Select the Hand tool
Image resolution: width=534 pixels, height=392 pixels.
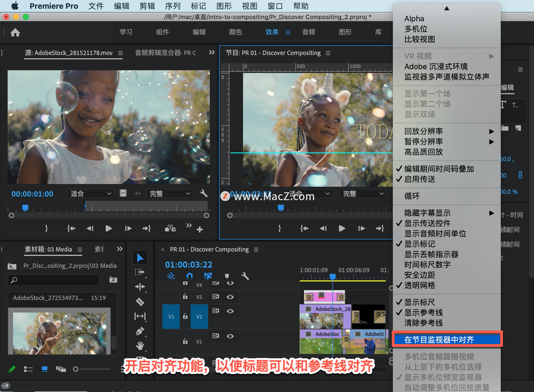pyautogui.click(x=140, y=346)
